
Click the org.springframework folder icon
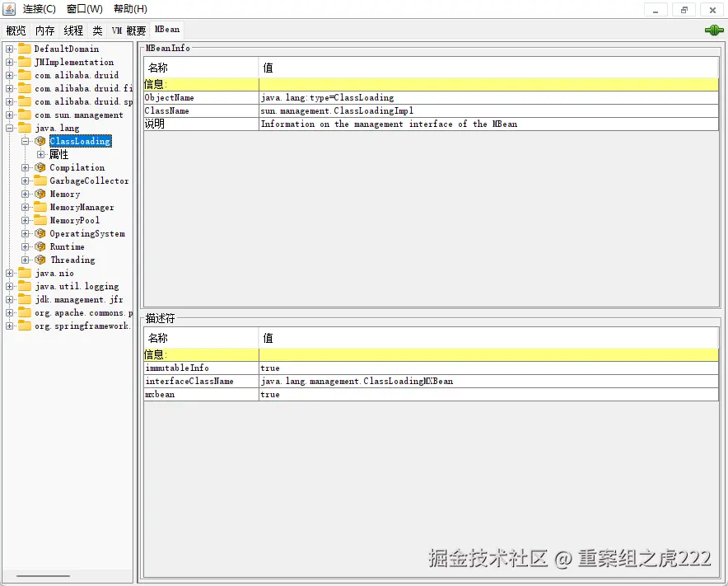click(x=24, y=326)
